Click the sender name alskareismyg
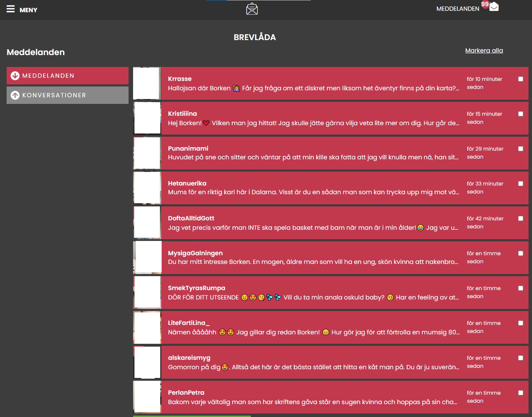 click(189, 358)
